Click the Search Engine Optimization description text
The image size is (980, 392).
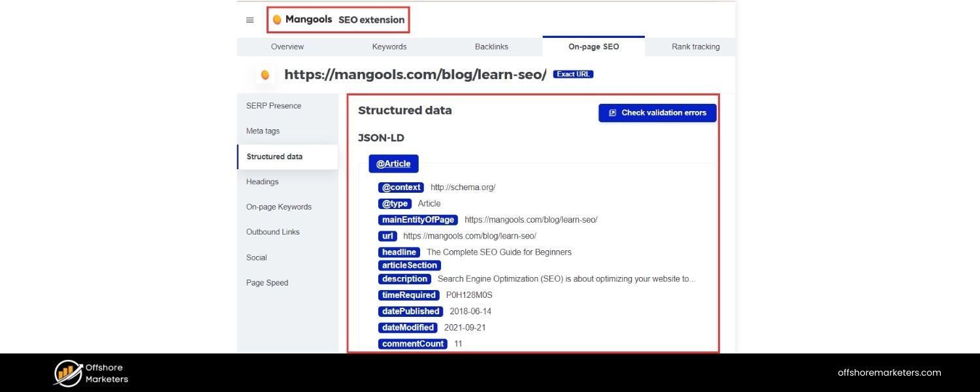click(x=567, y=279)
